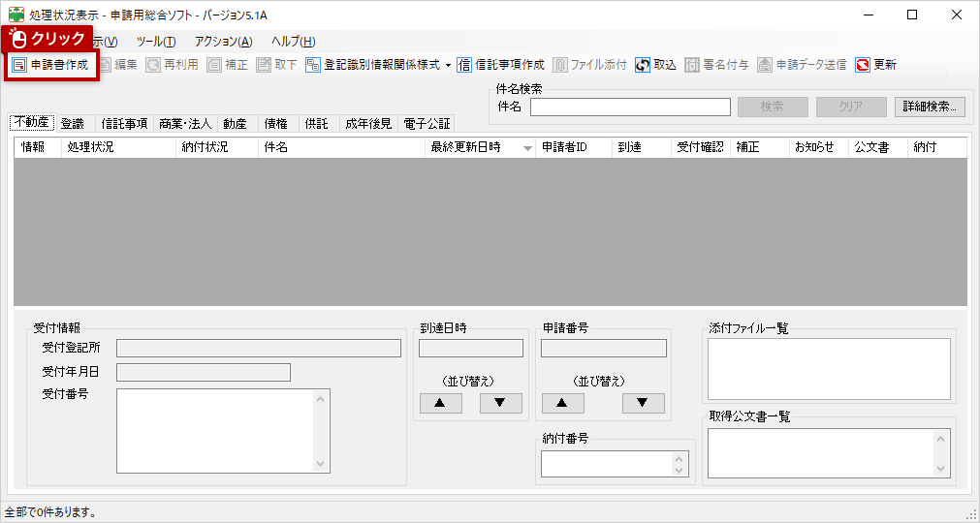
Task: Click the 添付ファイル一覧 list box
Action: (830, 369)
